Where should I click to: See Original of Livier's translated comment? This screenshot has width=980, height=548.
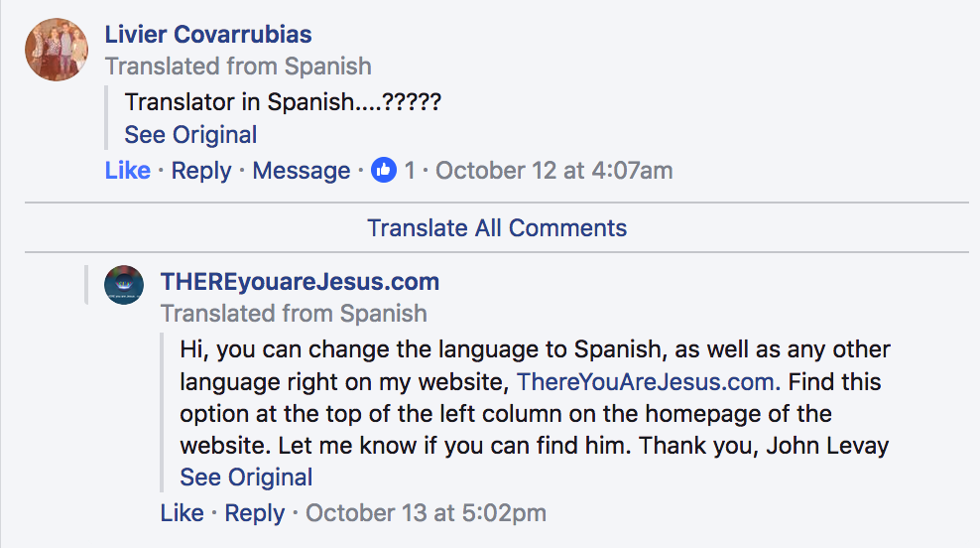pos(190,135)
